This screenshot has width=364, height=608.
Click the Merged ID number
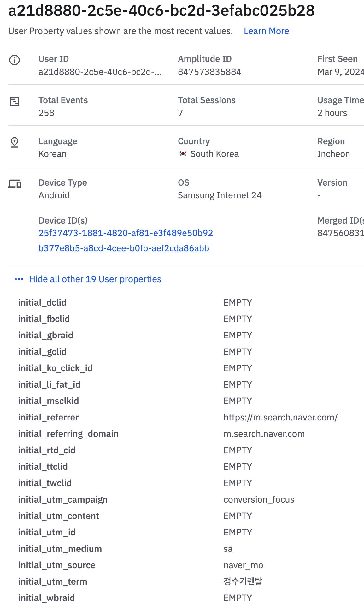(x=340, y=233)
